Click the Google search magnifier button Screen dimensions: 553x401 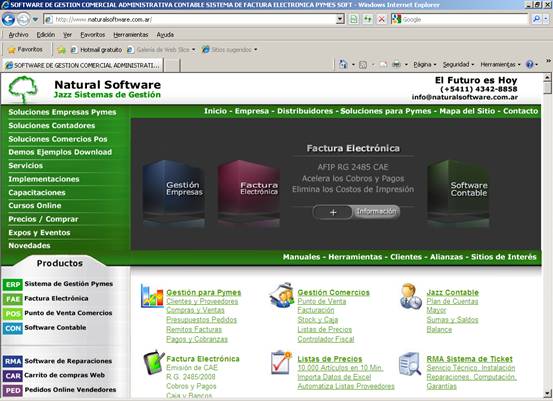click(x=536, y=19)
